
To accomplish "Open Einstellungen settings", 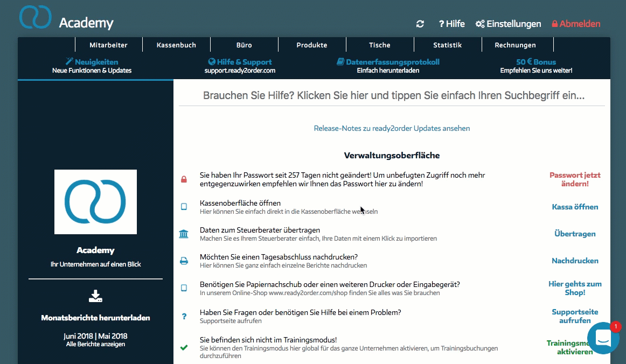I will point(508,24).
